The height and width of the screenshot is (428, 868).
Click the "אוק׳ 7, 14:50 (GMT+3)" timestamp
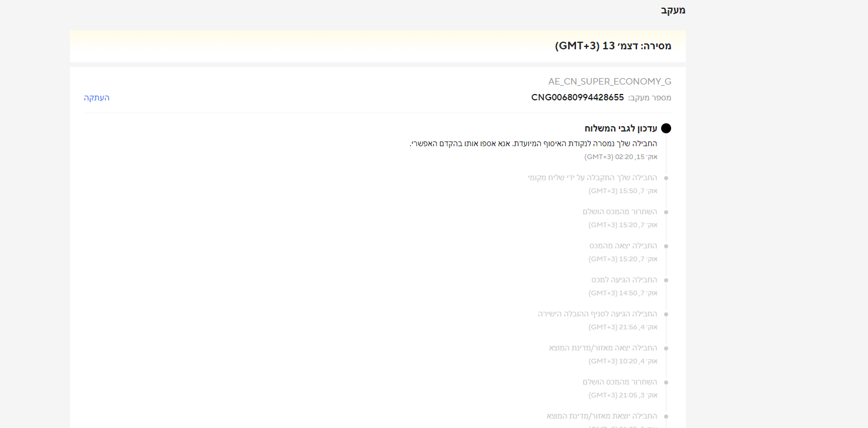click(623, 293)
